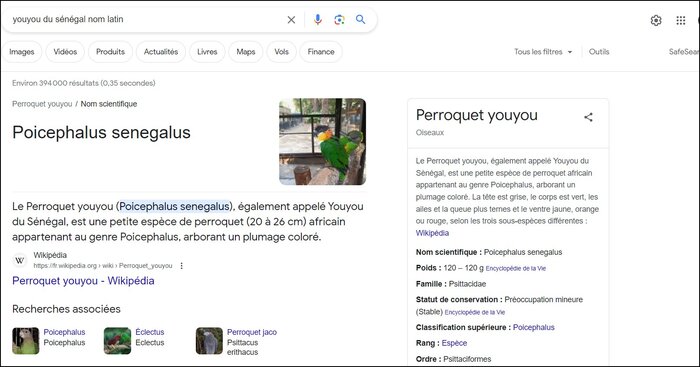This screenshot has width=700, height=367.
Task: Expand the Tous les filtres dropdown
Action: [x=543, y=52]
